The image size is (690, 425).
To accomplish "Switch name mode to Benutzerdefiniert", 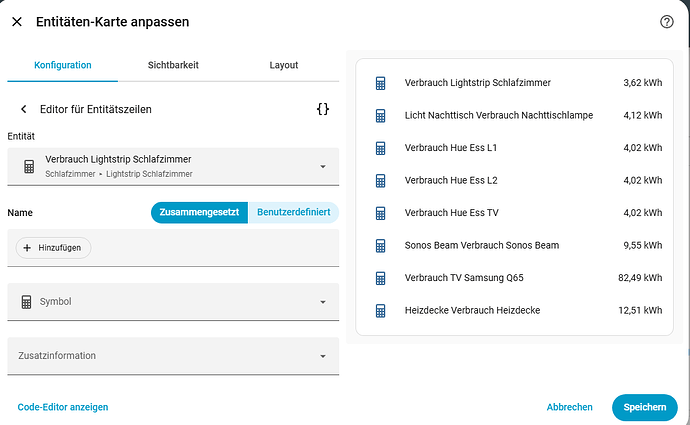I will 293,212.
